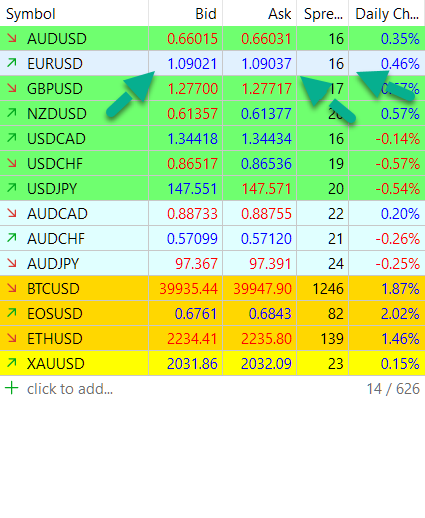Screen dimensions: 425x518
Task: Select the USDCAD symbol name
Action: coord(56,139)
